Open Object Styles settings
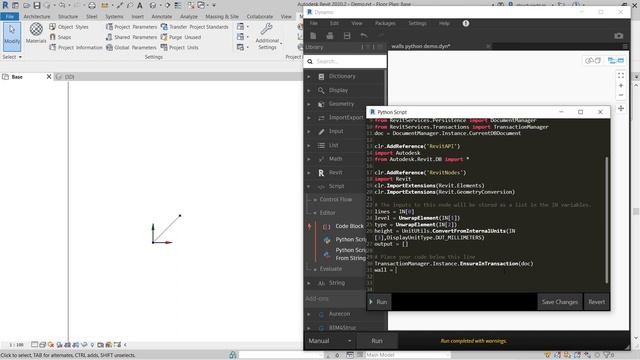This screenshot has height=360, width=640. point(69,27)
